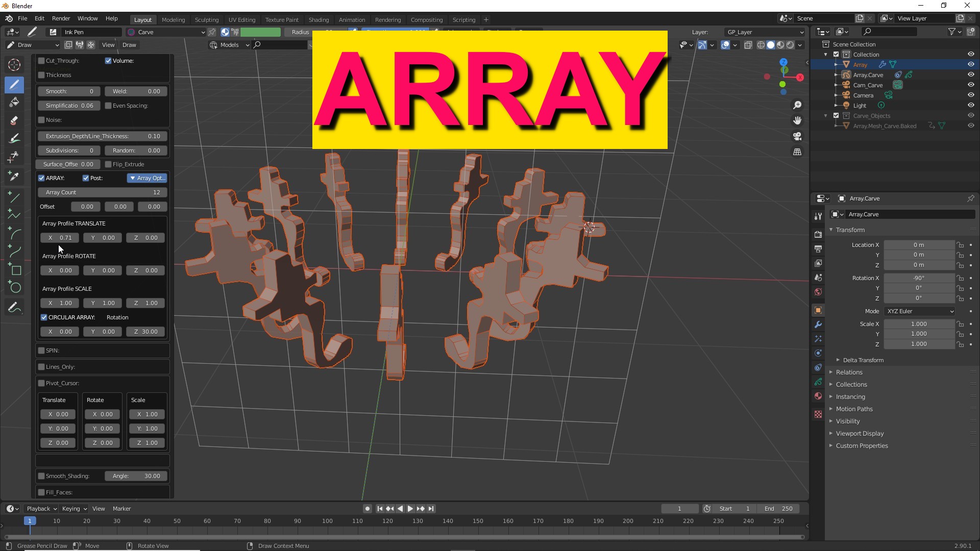This screenshot has width=980, height=551.
Task: Adjust the Array Count slider
Action: pos(103,192)
